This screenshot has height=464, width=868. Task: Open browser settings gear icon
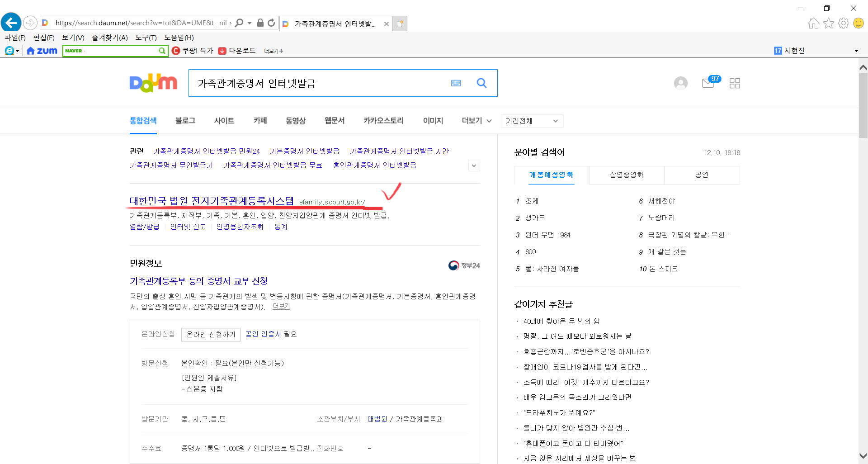tap(844, 23)
